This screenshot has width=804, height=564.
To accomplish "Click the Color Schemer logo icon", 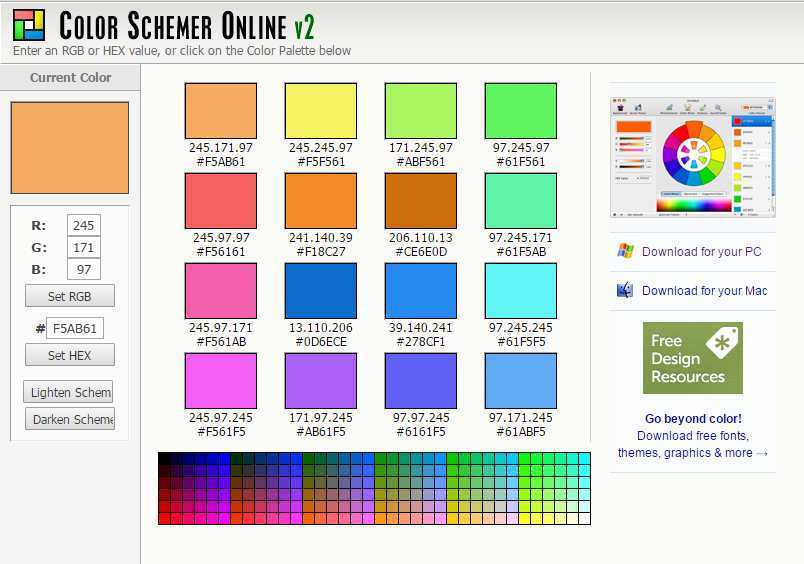I will (29, 25).
